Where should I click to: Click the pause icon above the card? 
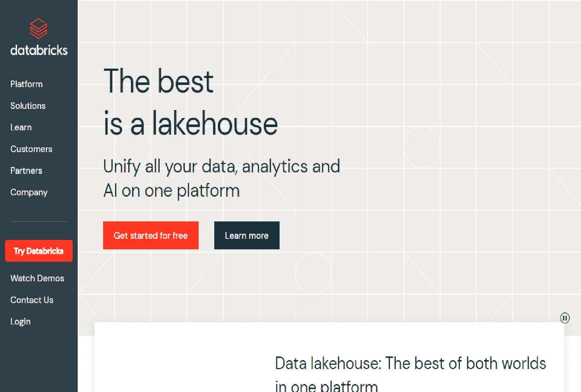click(565, 318)
